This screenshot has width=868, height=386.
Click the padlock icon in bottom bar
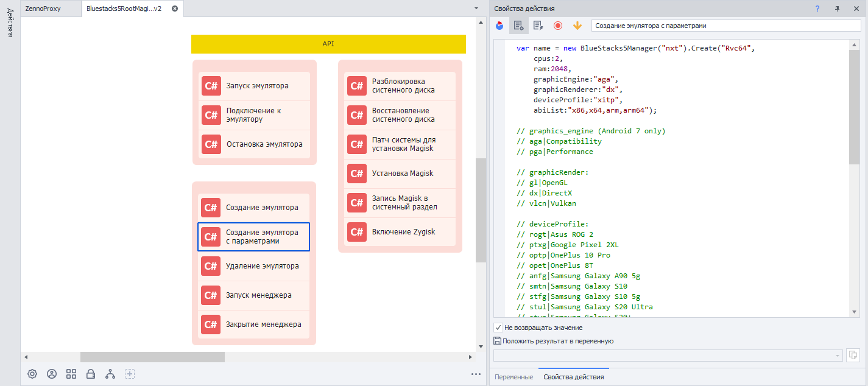91,374
